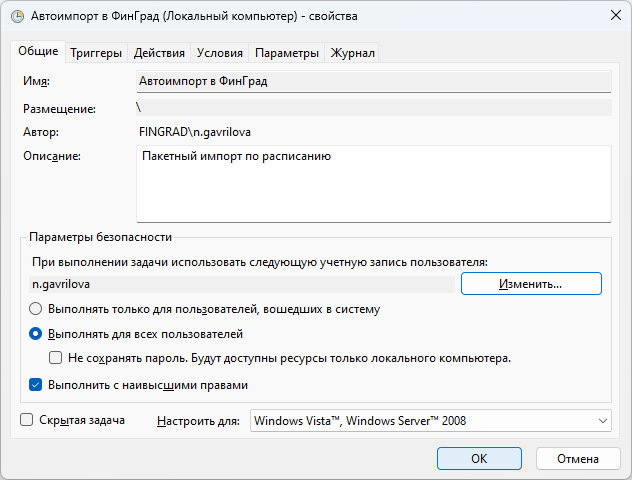Enable the Не сохранять пароль checkbox
The height and width of the screenshot is (480, 632).
click(x=57, y=358)
